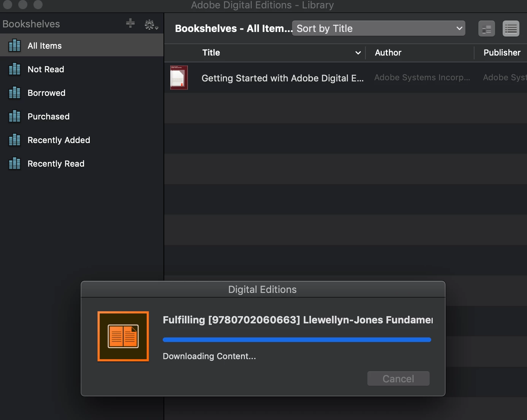The height and width of the screenshot is (420, 527).
Task: Click the Recently Added bookshelf icon
Action: [14, 140]
